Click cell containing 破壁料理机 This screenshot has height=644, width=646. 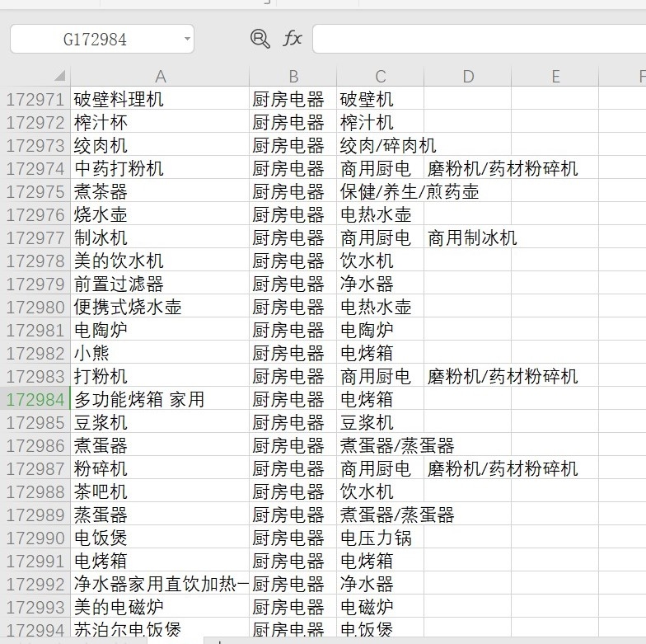(160, 99)
